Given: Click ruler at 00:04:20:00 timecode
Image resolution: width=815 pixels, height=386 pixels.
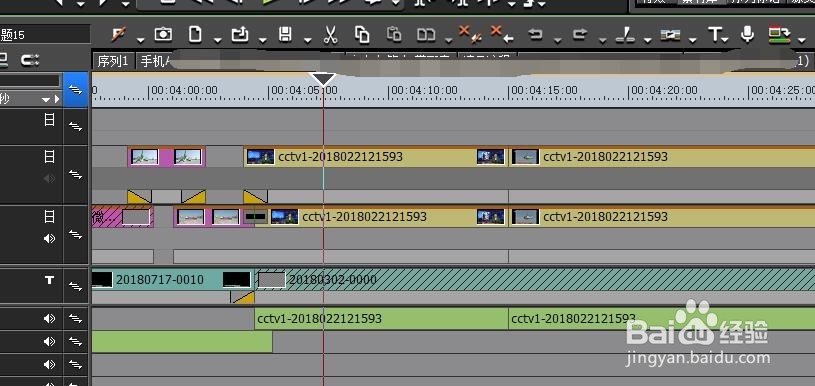Looking at the screenshot, I should pyautogui.click(x=664, y=90).
